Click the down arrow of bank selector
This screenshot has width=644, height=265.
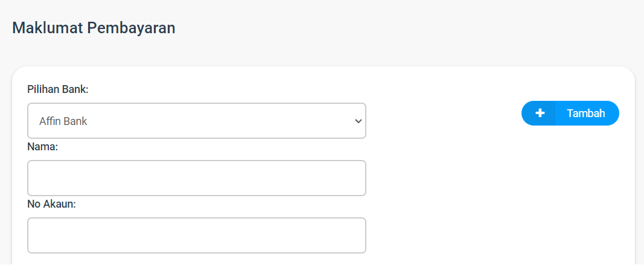coord(358,121)
